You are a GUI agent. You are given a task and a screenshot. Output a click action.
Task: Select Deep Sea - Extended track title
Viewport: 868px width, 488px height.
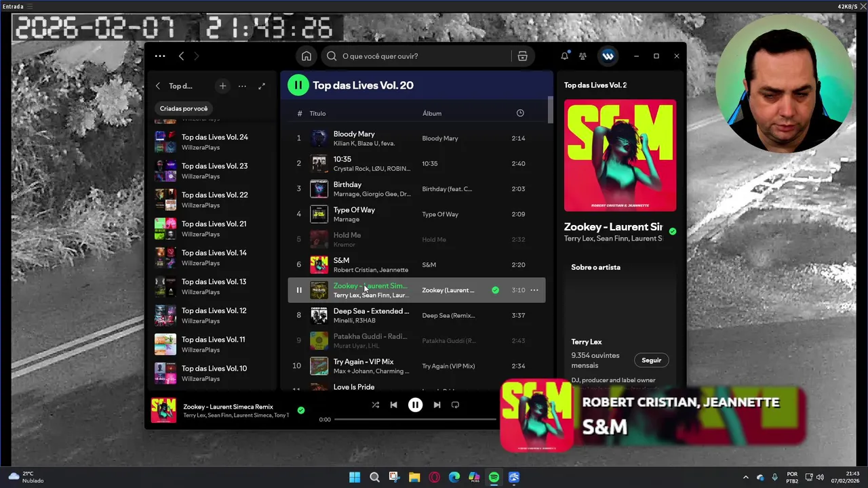coord(371,311)
